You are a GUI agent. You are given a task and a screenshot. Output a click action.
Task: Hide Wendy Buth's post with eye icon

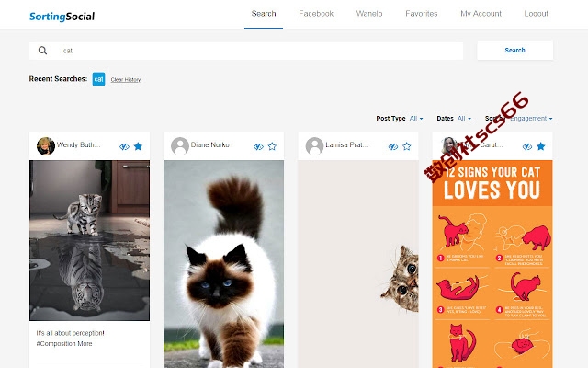(x=124, y=146)
